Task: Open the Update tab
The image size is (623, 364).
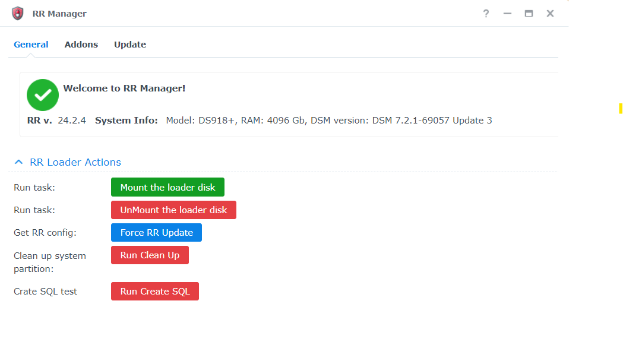Action: point(130,45)
